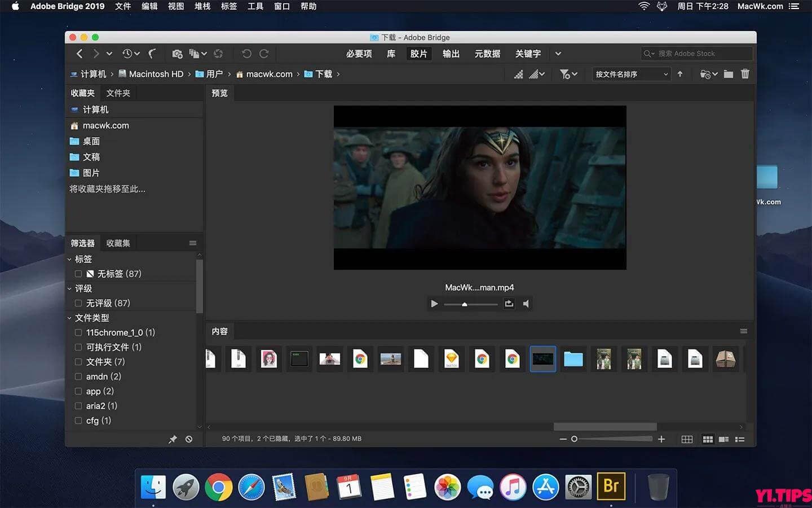This screenshot has height=508, width=812.
Task: Select 图片 in the favorites sidebar
Action: pos(91,173)
